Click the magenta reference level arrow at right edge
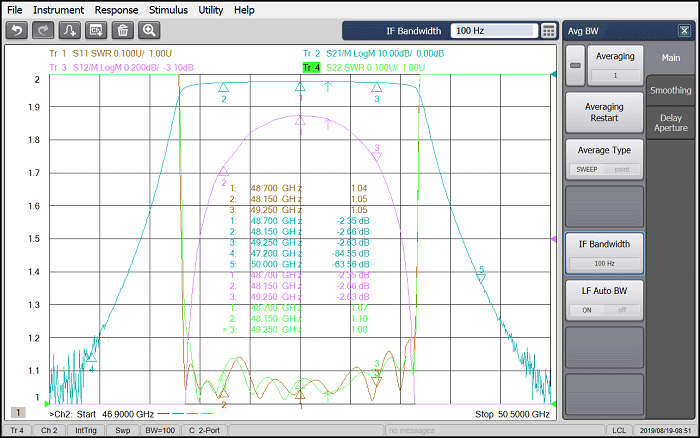 click(x=554, y=239)
